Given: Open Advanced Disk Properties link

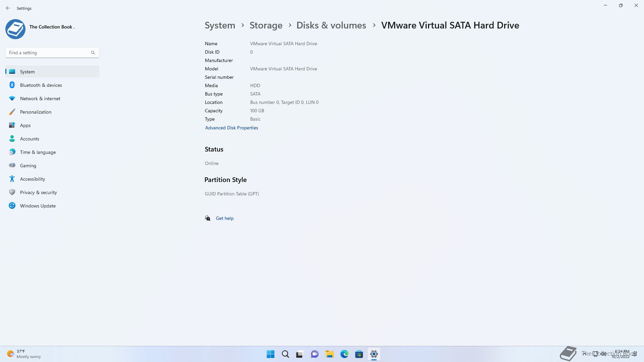Looking at the screenshot, I should [231, 128].
